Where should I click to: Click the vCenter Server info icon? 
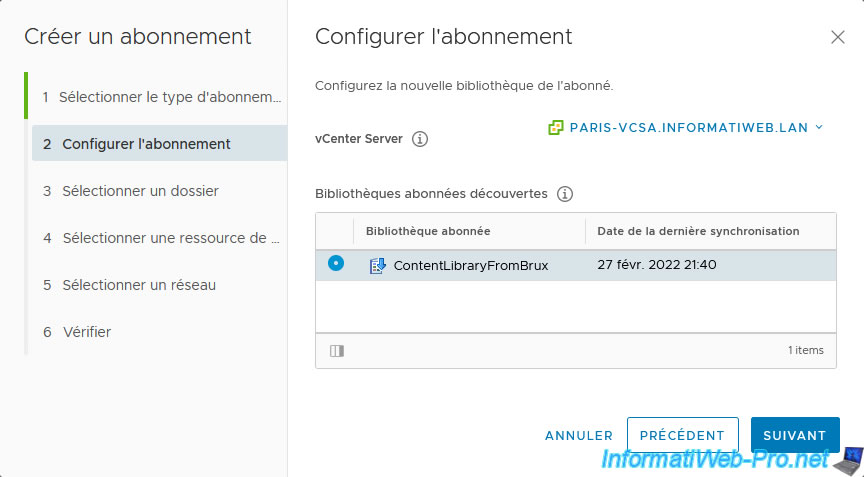coord(420,139)
